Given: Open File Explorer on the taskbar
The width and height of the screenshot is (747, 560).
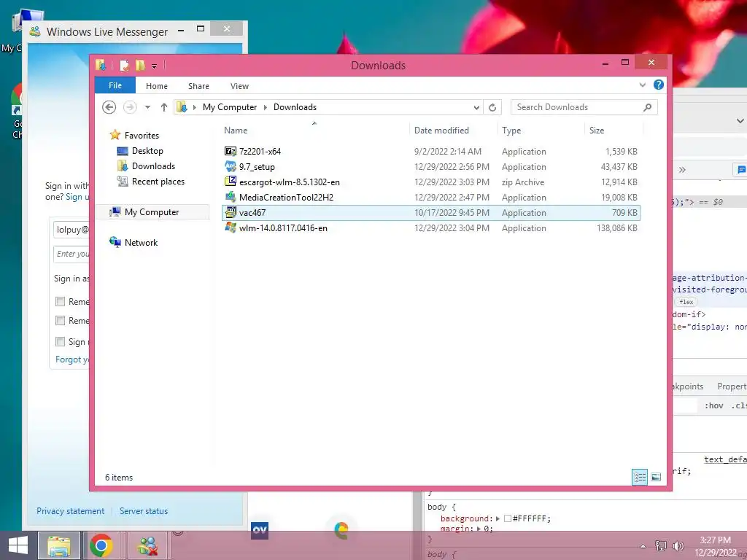Looking at the screenshot, I should click(59, 545).
